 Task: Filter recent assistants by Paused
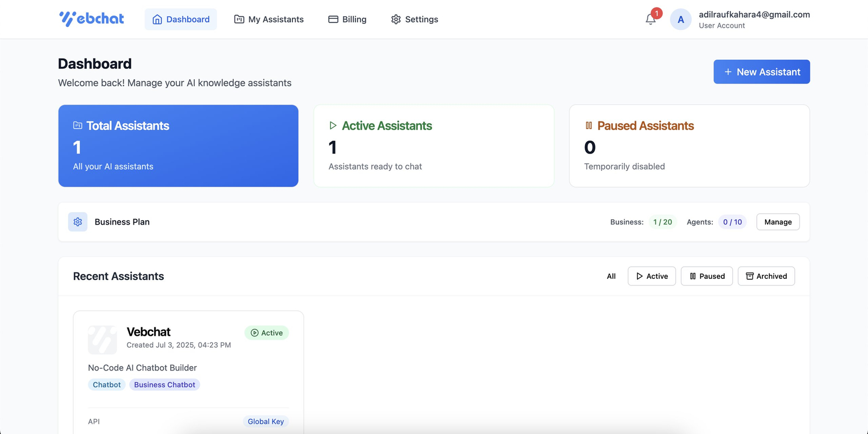coord(707,276)
